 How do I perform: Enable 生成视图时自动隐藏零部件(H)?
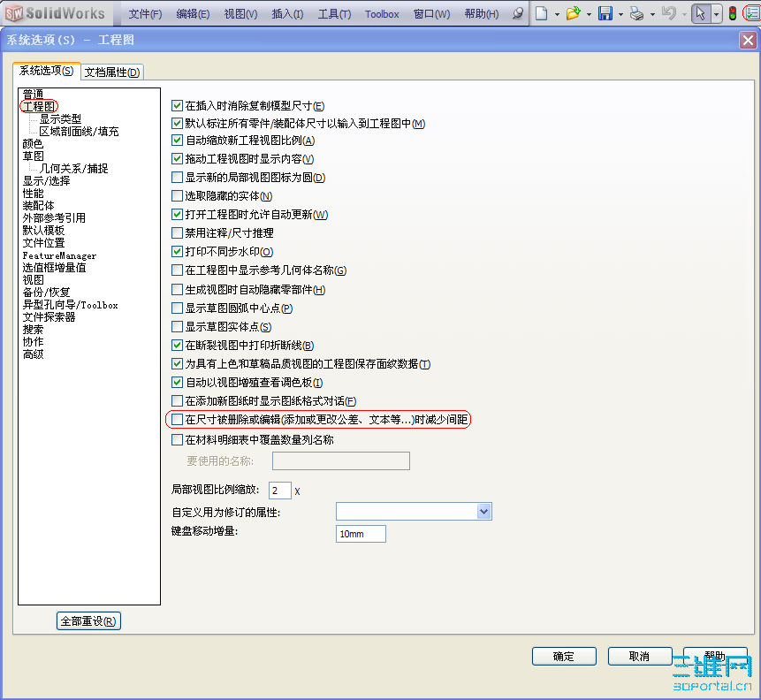coord(177,289)
